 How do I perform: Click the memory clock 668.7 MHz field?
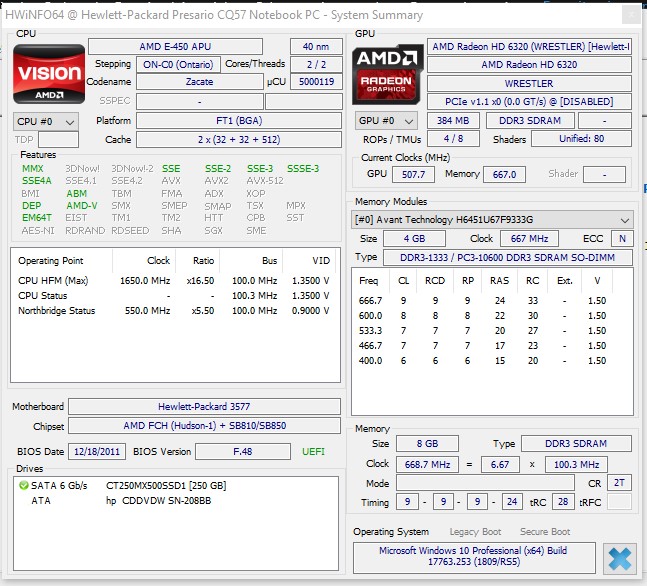click(427, 465)
